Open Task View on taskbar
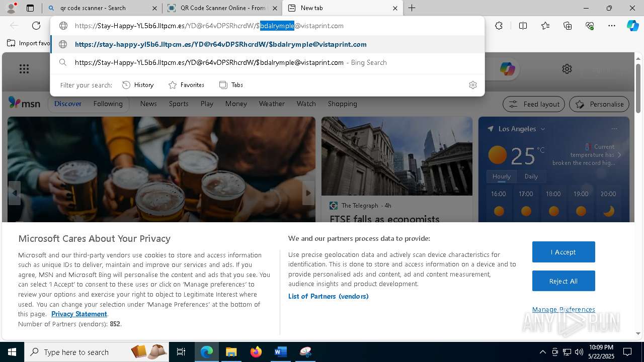The width and height of the screenshot is (644, 362). 181,352
